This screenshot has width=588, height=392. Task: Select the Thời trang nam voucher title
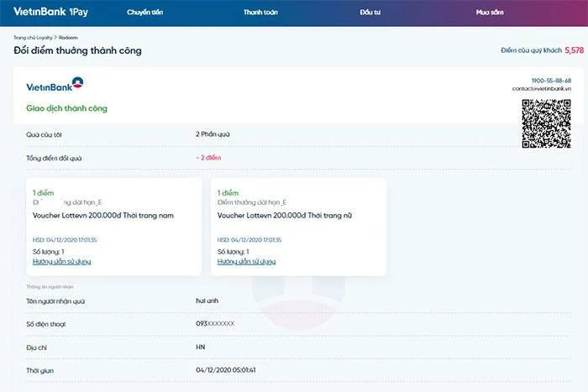103,216
